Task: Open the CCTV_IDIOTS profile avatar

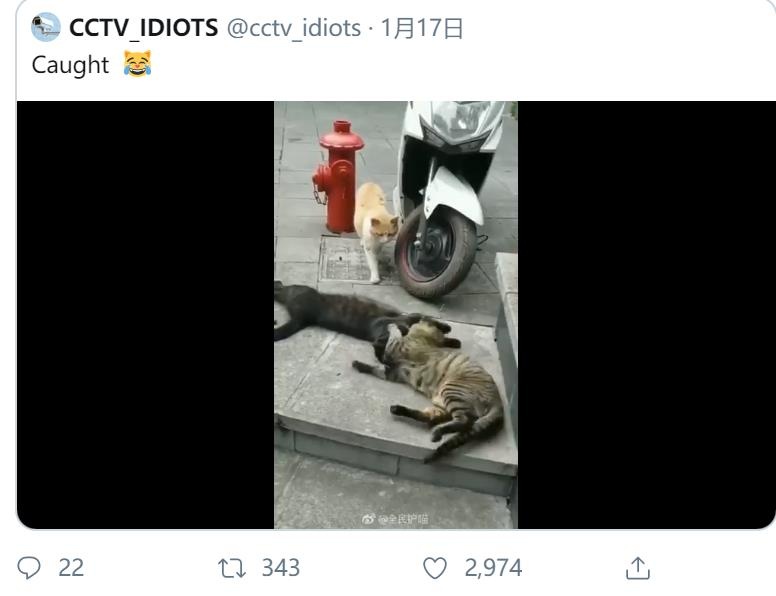Action: [x=46, y=27]
